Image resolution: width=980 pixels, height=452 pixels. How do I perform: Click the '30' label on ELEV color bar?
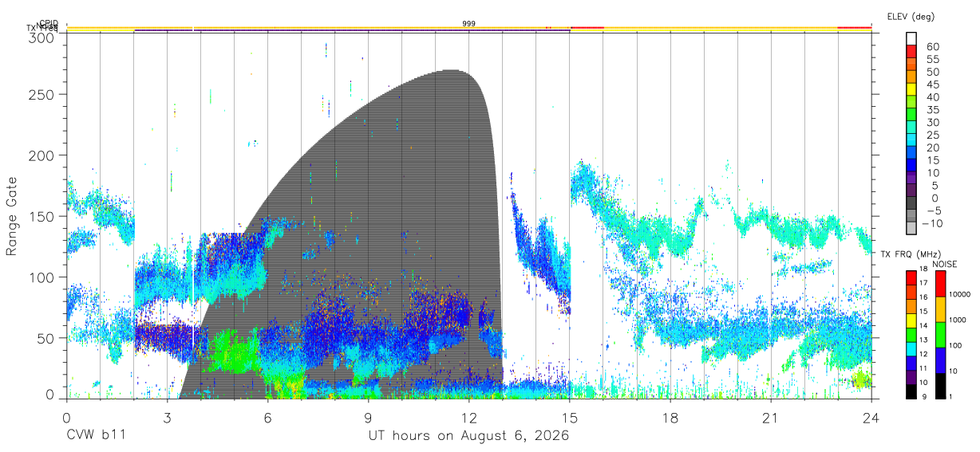tap(932, 122)
